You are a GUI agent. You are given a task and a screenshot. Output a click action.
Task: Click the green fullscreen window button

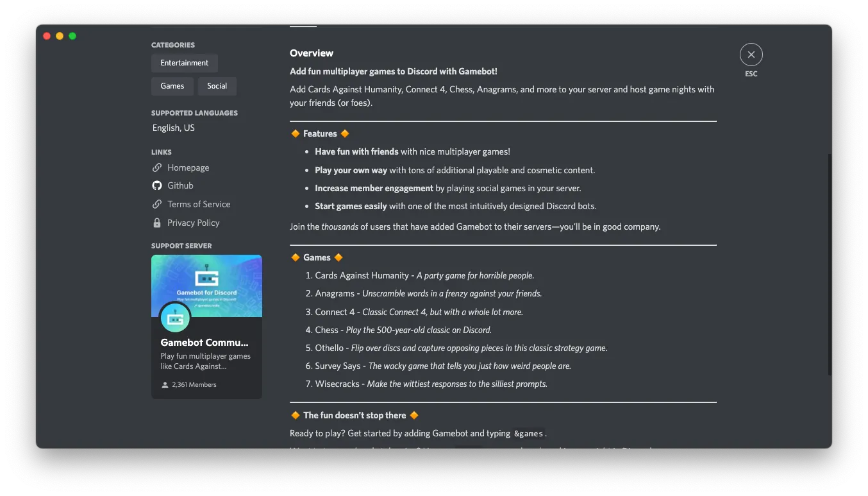(72, 36)
